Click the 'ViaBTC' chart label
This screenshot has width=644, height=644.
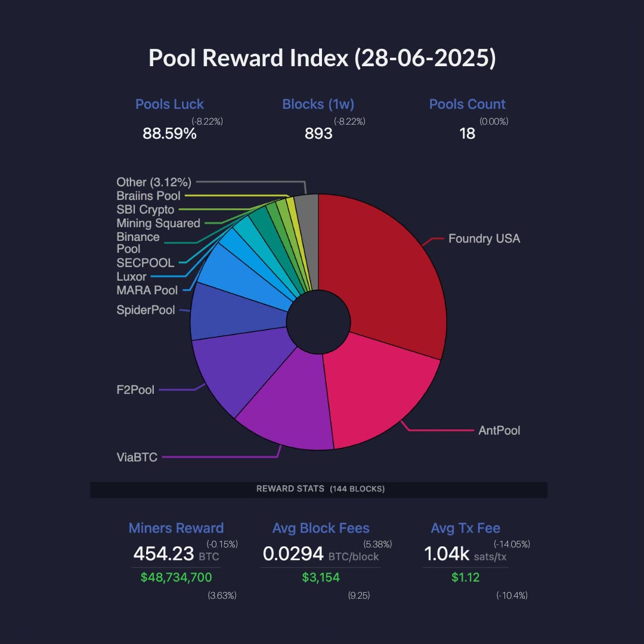(137, 457)
